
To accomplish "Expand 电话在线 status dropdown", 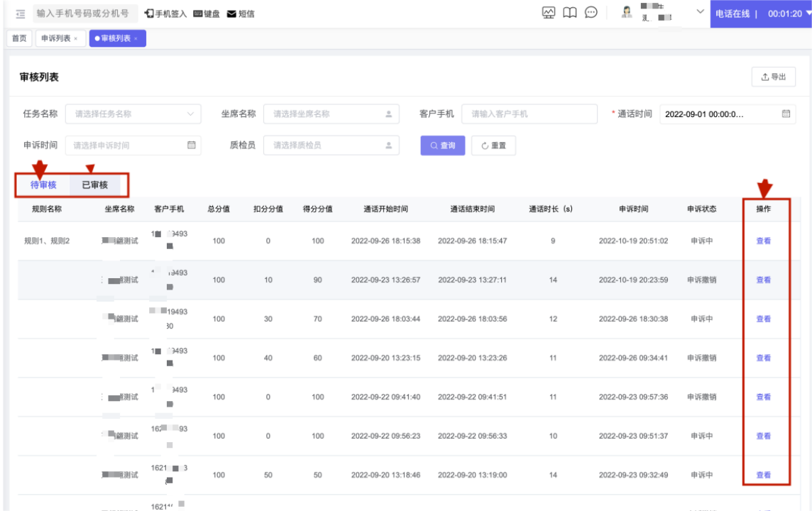I will pos(808,13).
